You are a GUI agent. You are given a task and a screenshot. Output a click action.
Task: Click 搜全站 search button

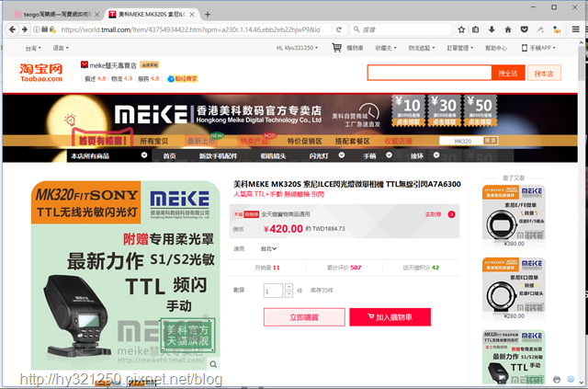[508, 73]
